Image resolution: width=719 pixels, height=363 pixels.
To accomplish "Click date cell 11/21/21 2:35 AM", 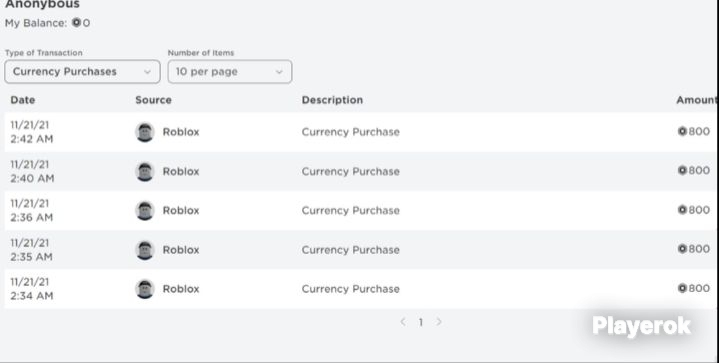I will (x=32, y=250).
